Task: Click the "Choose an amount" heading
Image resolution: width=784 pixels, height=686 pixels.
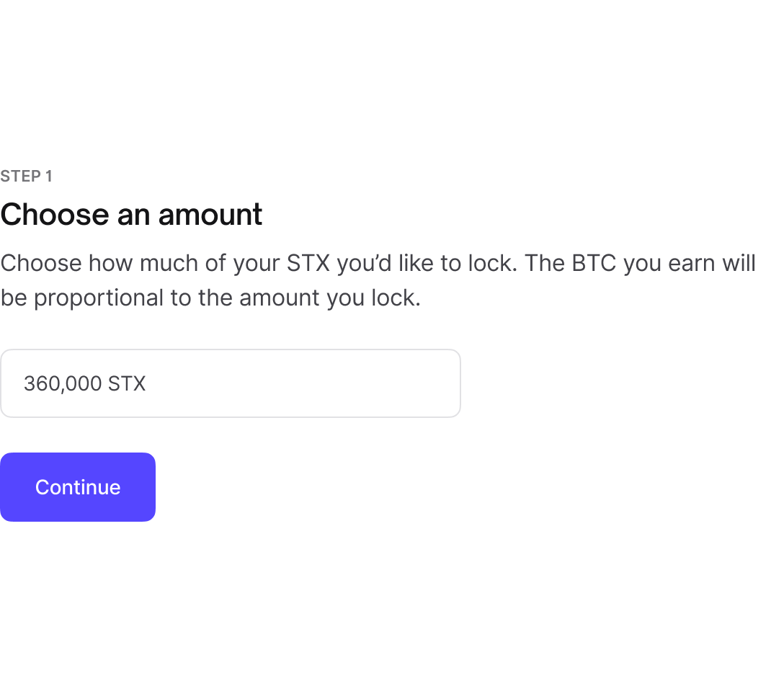Action: click(x=131, y=215)
